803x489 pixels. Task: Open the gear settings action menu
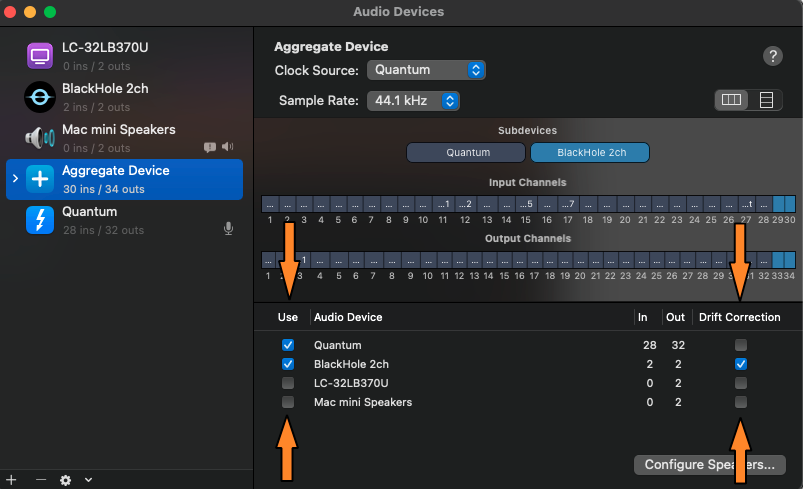click(x=66, y=480)
